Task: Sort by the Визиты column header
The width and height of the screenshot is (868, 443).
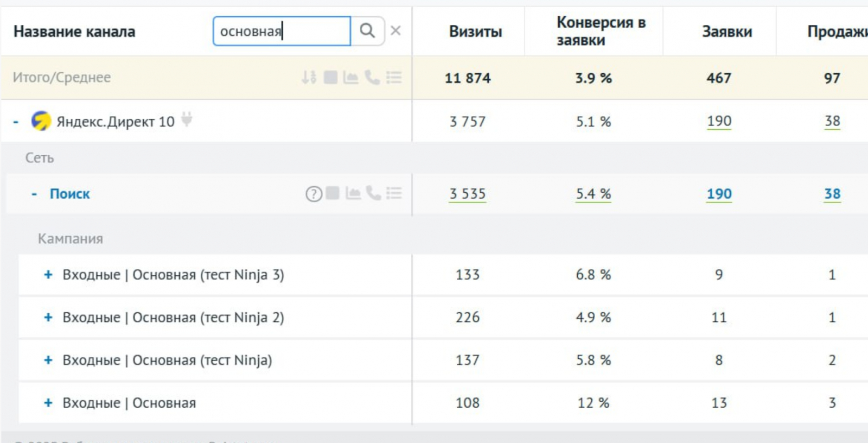Action: (x=475, y=31)
